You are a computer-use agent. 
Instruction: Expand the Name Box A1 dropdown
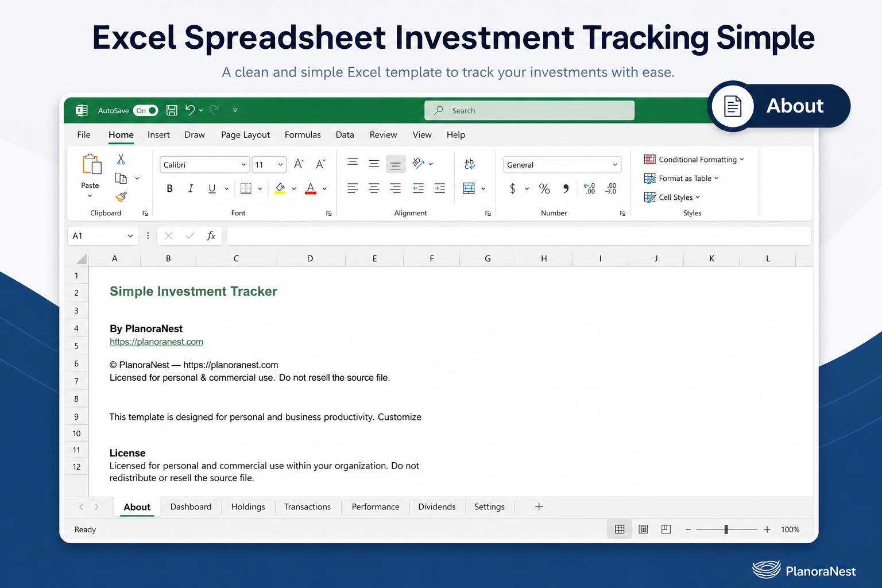pos(130,236)
